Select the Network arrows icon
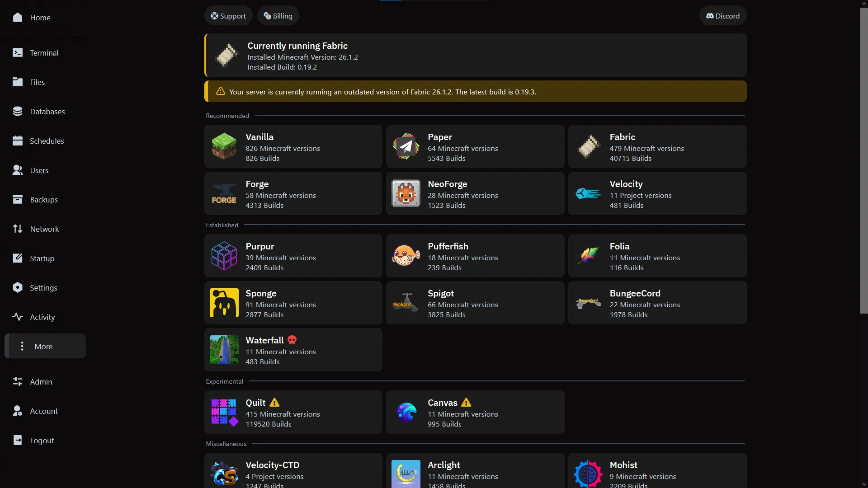The height and width of the screenshot is (488, 868). point(18,229)
